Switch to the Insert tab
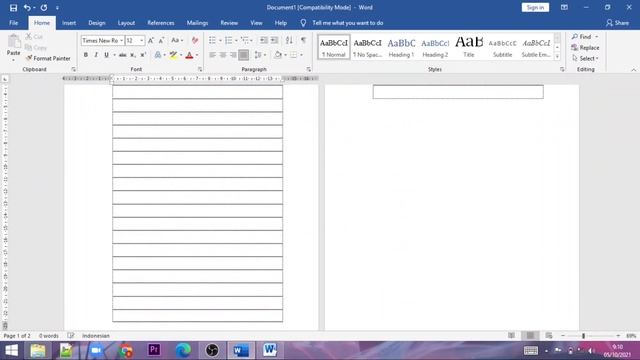 [69, 23]
